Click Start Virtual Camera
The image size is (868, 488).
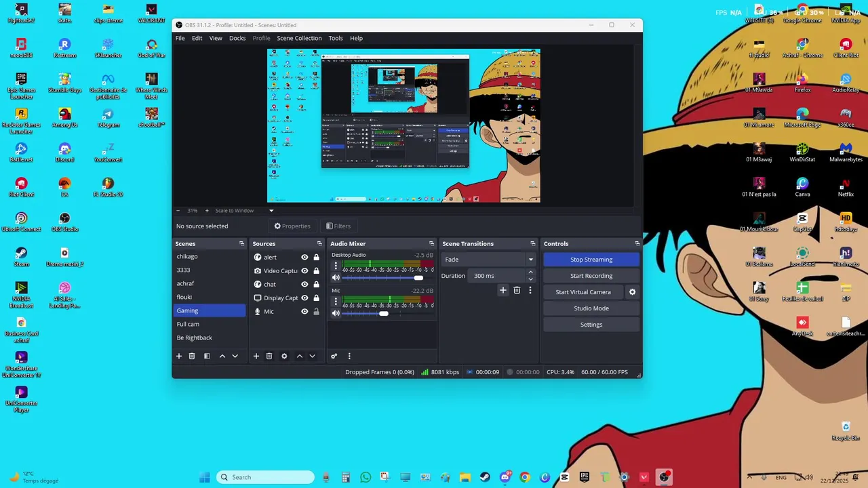click(583, 292)
